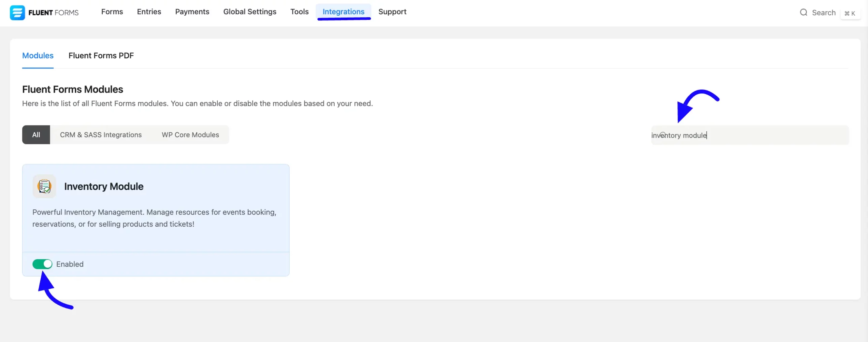Select the All modules filter

click(x=36, y=135)
